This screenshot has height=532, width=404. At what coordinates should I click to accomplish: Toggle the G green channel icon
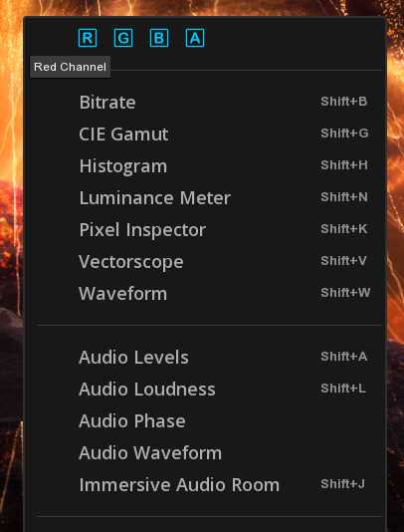(x=123, y=38)
